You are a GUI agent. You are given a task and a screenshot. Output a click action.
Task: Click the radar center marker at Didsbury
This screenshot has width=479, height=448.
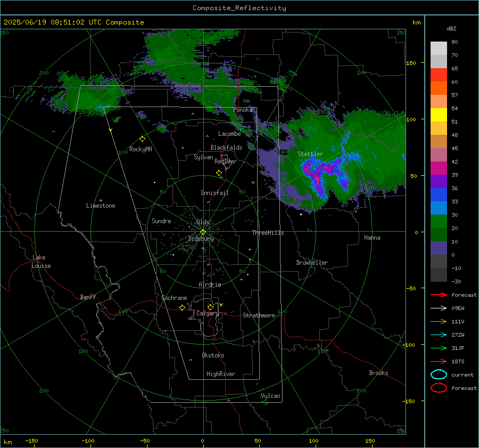[203, 232]
